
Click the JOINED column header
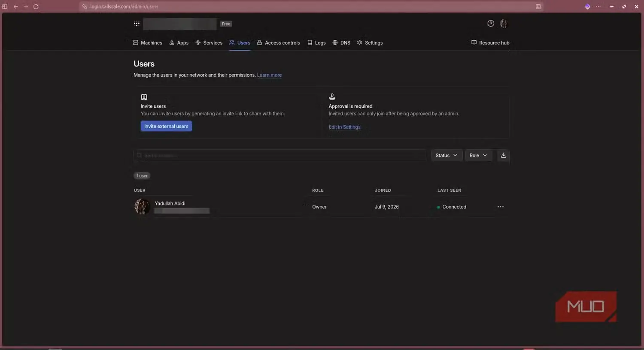(x=383, y=190)
